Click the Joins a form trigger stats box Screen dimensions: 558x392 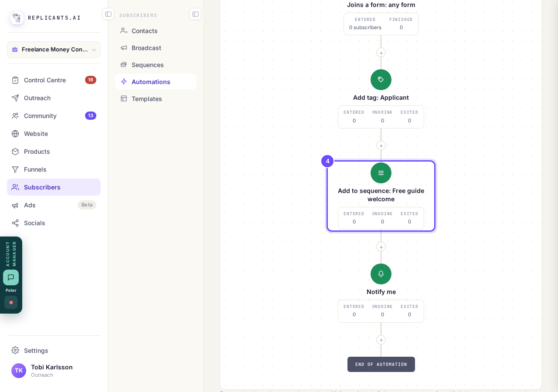[x=381, y=24]
